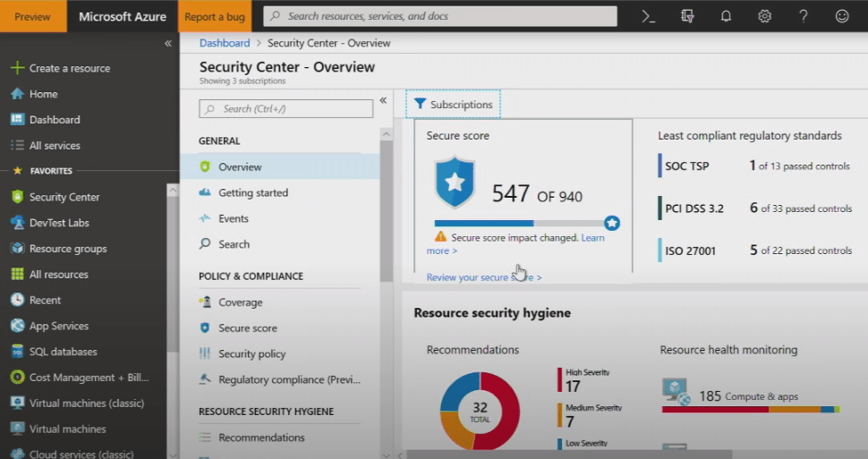This screenshot has height=459, width=868.
Task: Click the SQL databases icon
Action: pos(17,352)
